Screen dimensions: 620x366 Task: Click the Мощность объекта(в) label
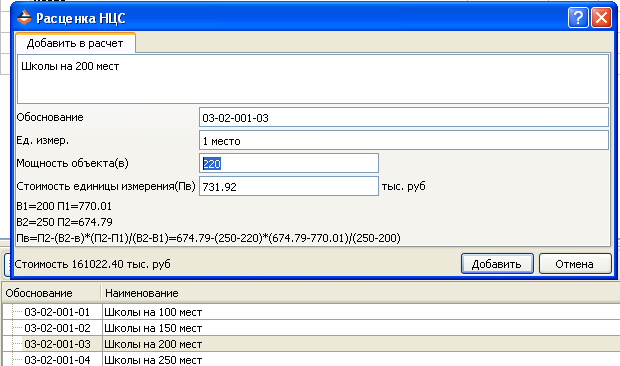[72, 163]
